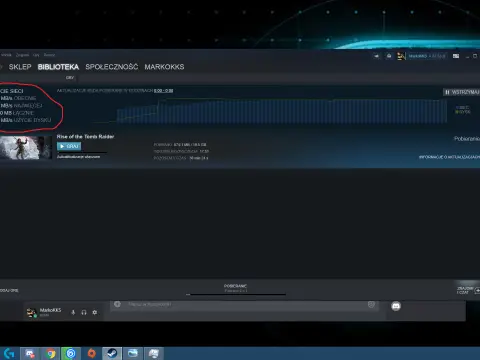480x360 pixels.
Task: Click the MarkoKKS avatar in Steam header
Action: point(401,56)
